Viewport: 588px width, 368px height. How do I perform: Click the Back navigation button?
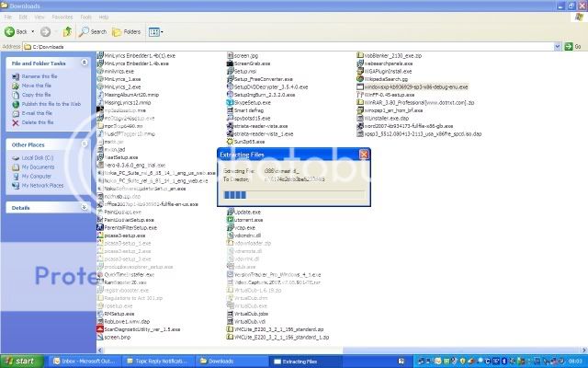[x=18, y=31]
